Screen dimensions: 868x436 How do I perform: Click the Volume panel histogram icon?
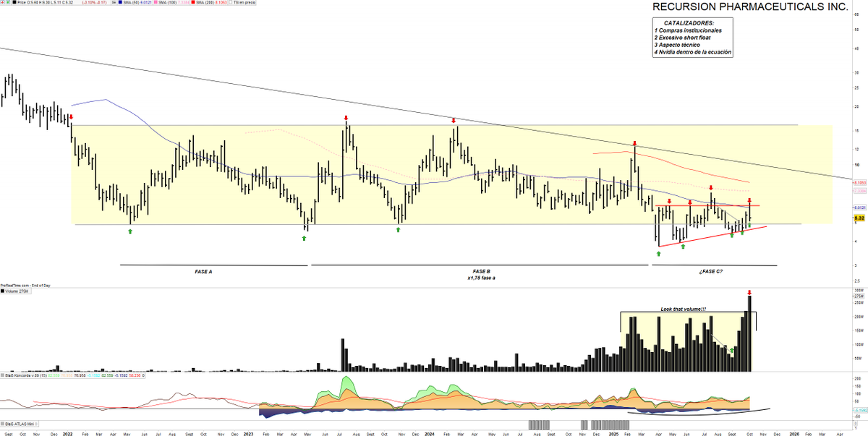[3, 291]
